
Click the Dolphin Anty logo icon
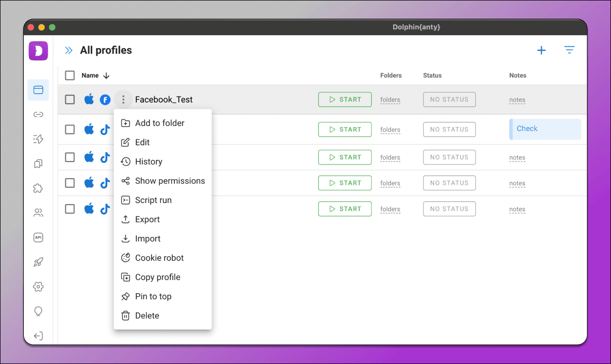pyautogui.click(x=38, y=51)
